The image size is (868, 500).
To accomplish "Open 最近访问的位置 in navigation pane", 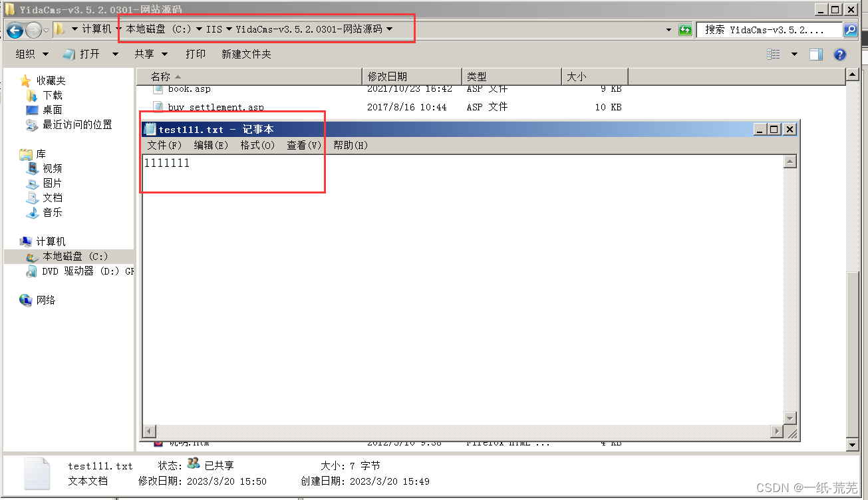I will pos(77,124).
